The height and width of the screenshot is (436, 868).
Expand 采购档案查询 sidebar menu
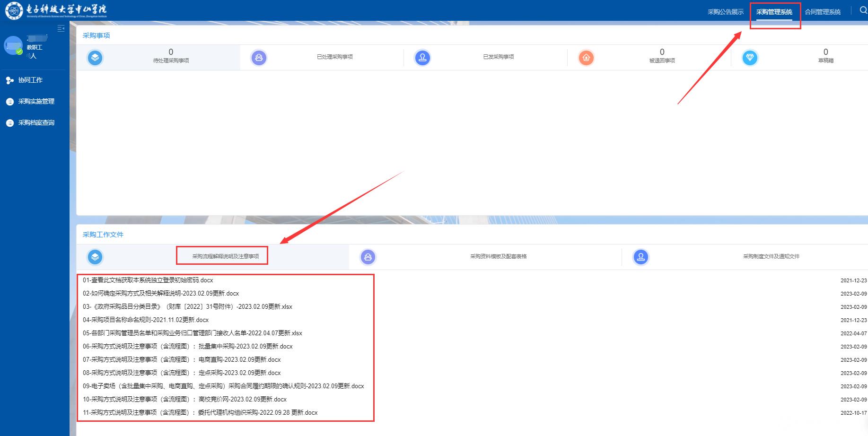[x=36, y=123]
